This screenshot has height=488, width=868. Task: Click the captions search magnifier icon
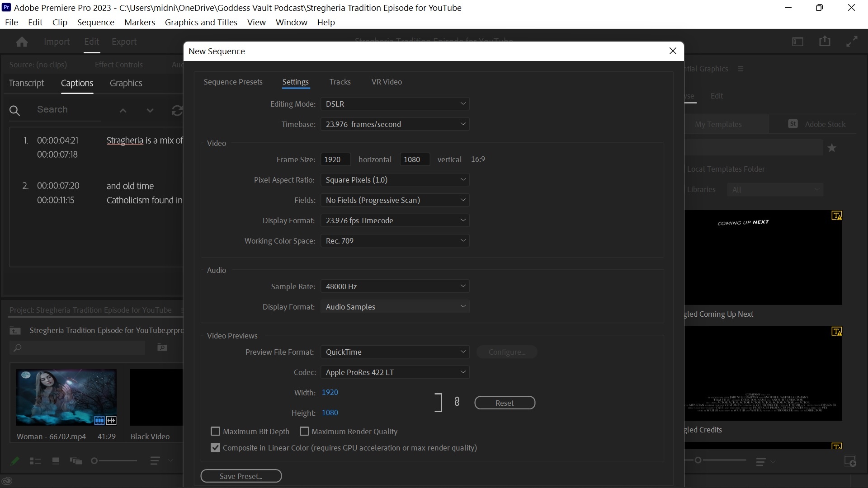(14, 110)
